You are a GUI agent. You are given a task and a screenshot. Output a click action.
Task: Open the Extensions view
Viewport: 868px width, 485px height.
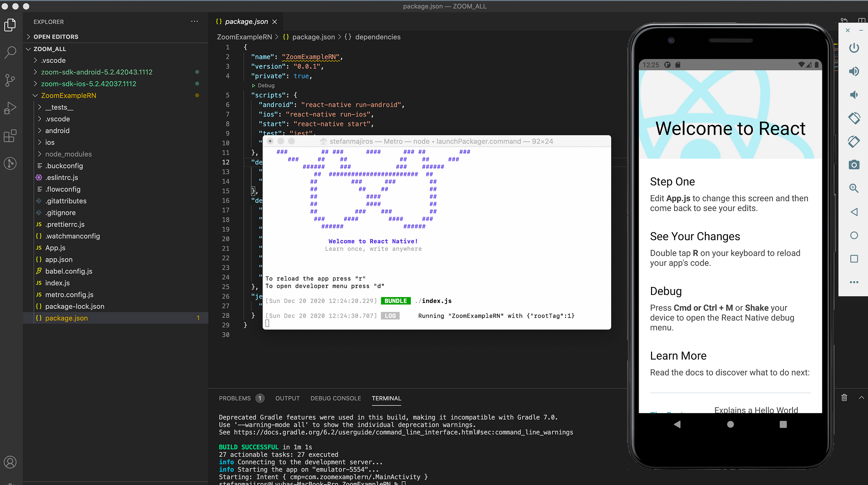(10, 136)
